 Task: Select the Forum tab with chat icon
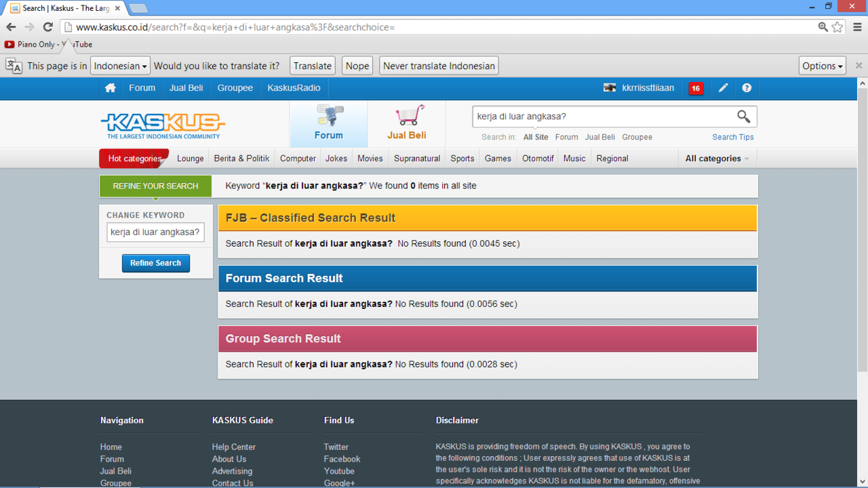[x=329, y=124]
